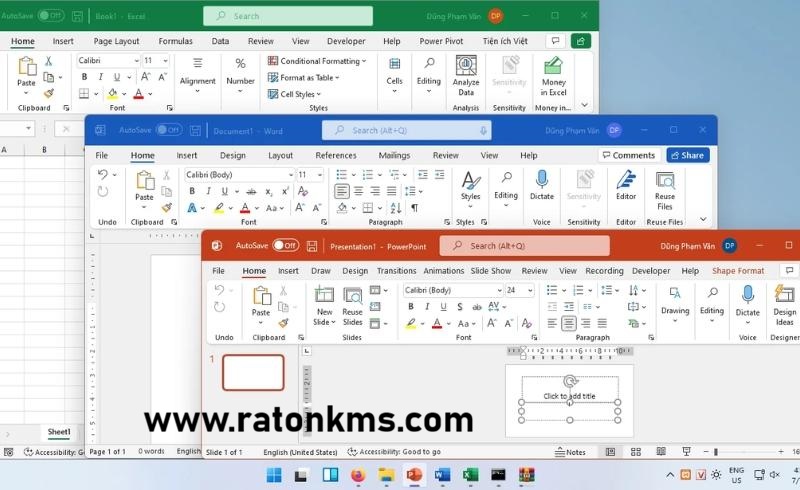Open Money in Excel icon
Viewport: 800px width, 490px height.
click(553, 65)
